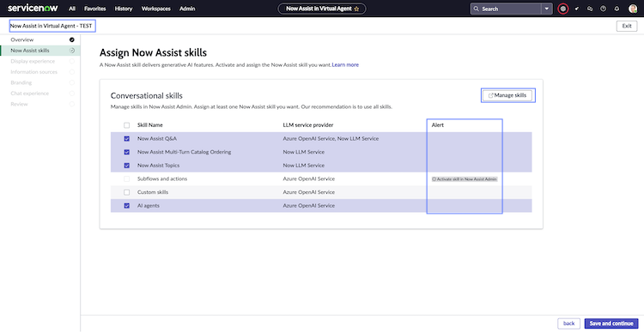644x332 pixels.
Task: Uncheck the Now Assist Q&A checkbox
Action: click(126, 139)
